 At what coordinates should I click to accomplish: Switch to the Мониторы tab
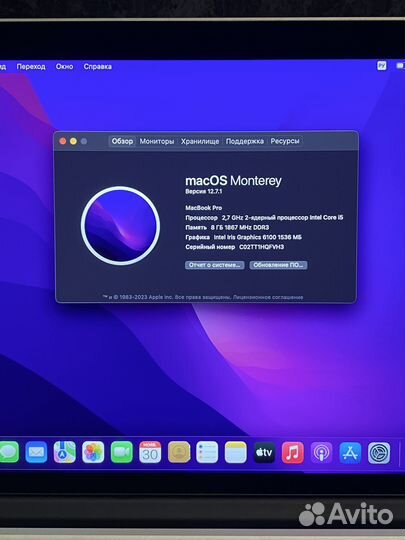(x=157, y=141)
